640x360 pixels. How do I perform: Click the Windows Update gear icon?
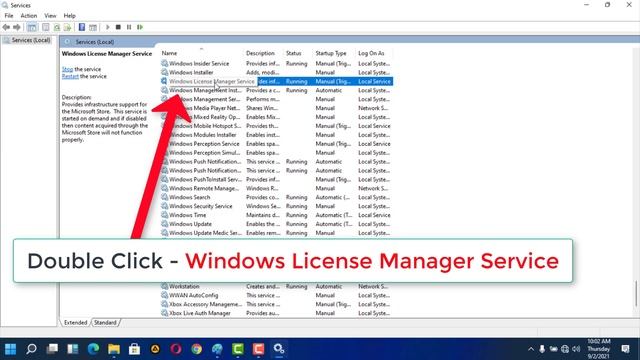[x=164, y=224]
